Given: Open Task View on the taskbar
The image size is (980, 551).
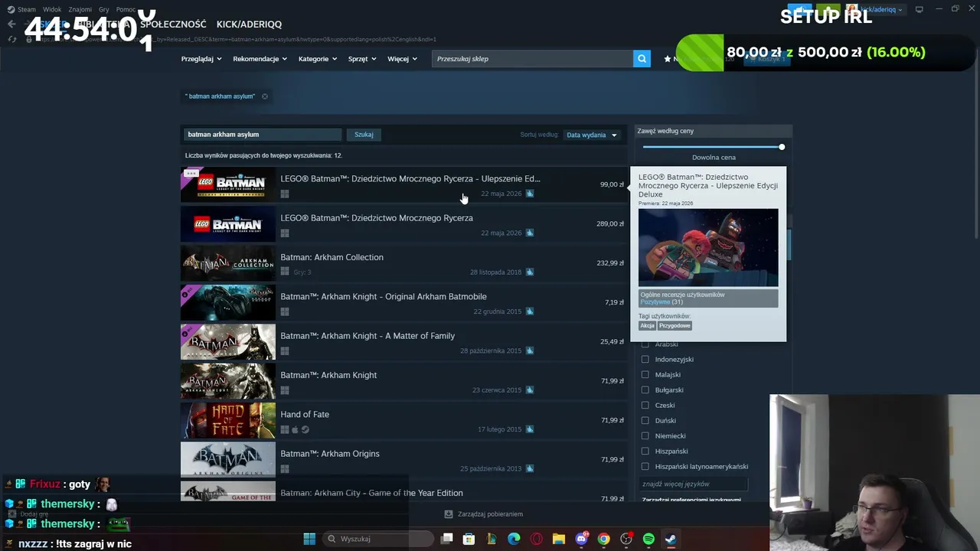Looking at the screenshot, I should point(447,539).
